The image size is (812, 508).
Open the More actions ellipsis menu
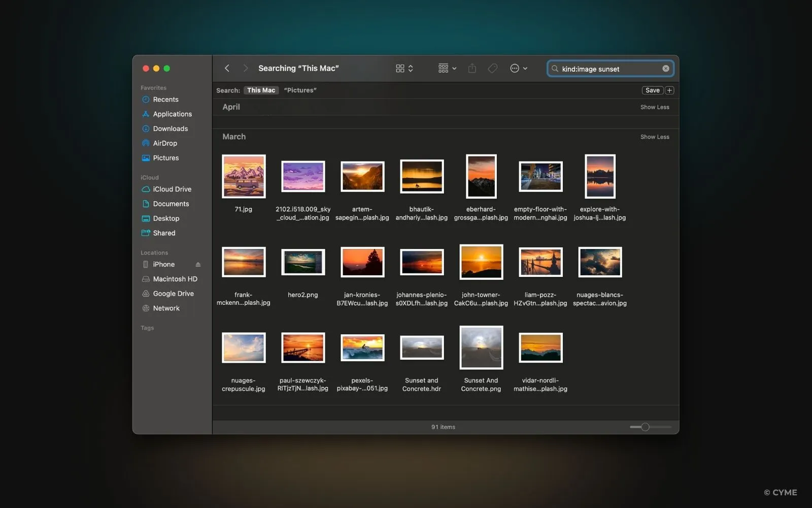click(x=518, y=69)
